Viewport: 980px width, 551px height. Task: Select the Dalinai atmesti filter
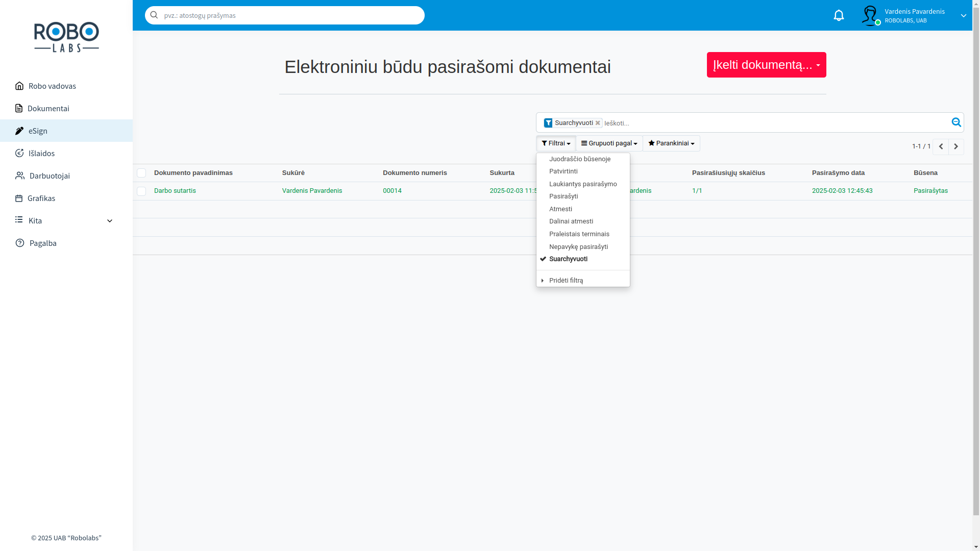click(x=583, y=221)
